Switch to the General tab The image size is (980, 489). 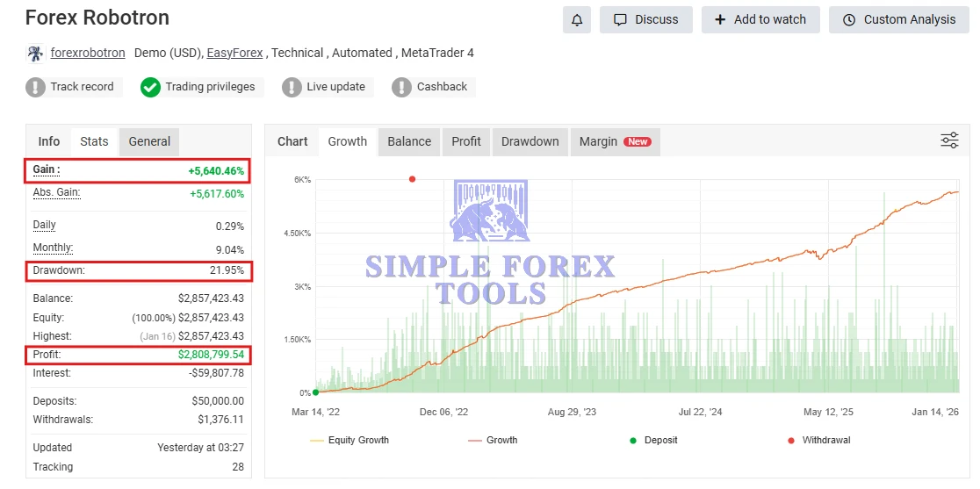(x=149, y=141)
